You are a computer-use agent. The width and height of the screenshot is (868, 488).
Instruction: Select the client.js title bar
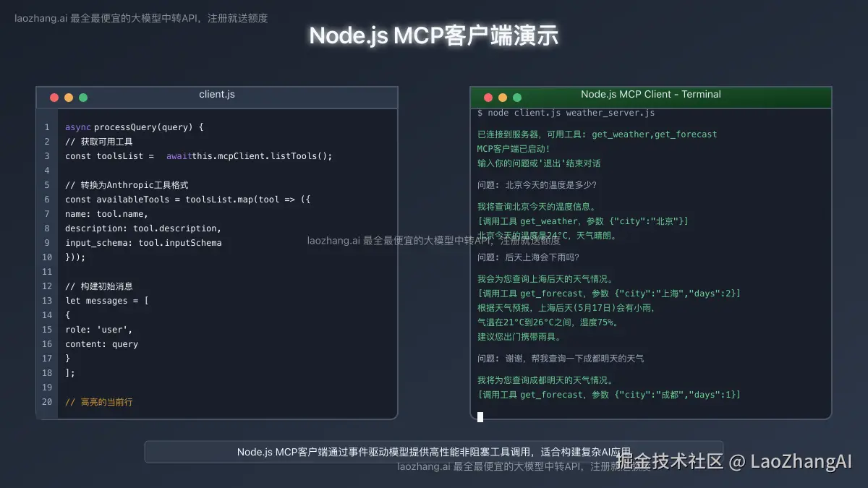216,94
